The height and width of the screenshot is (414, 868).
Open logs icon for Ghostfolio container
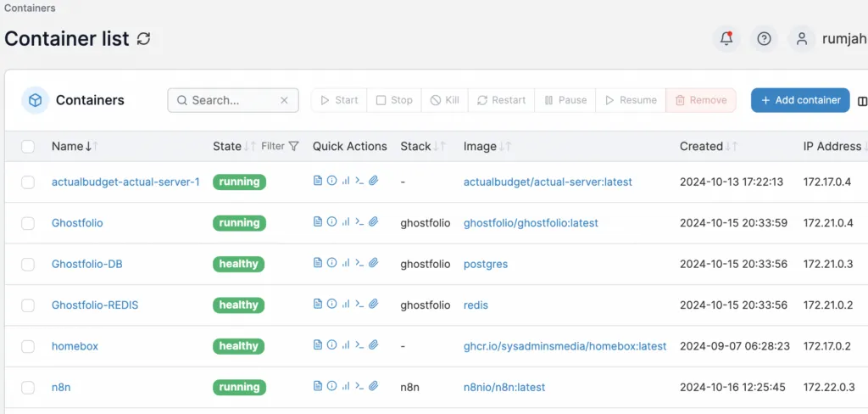pos(318,222)
